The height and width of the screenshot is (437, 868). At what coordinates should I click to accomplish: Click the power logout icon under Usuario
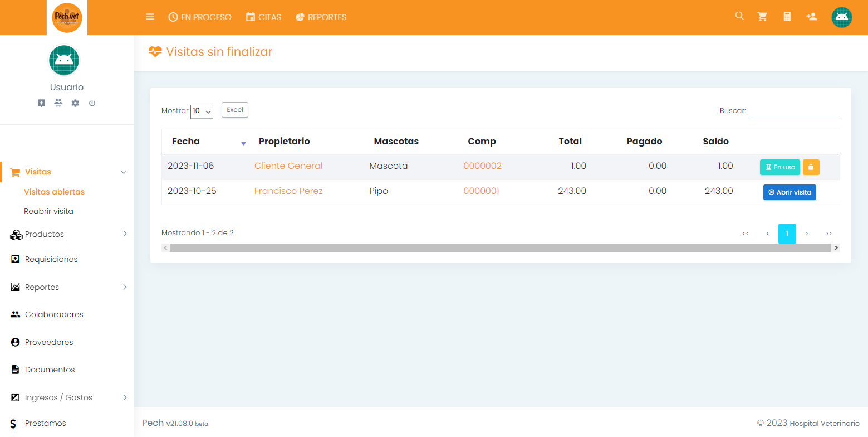coord(92,103)
